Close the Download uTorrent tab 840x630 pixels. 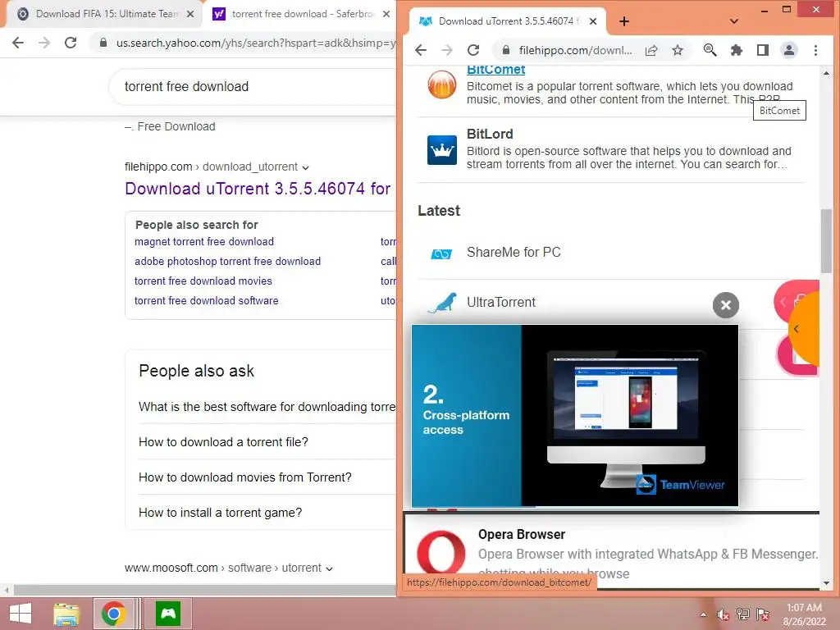point(593,21)
